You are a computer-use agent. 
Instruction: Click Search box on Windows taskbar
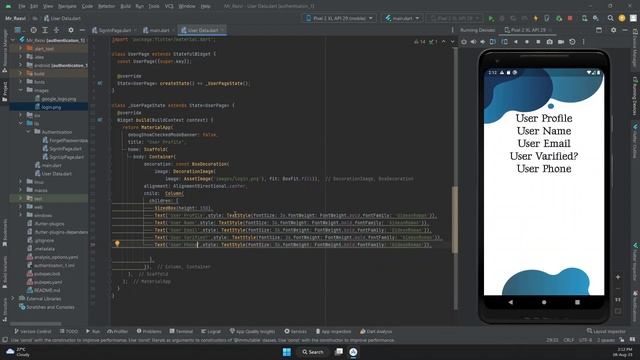(313, 352)
